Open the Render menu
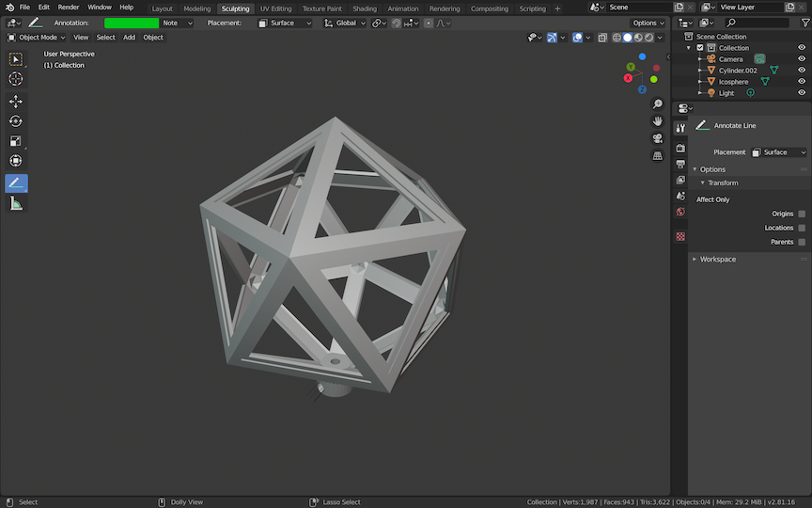The image size is (812, 508). [x=69, y=8]
